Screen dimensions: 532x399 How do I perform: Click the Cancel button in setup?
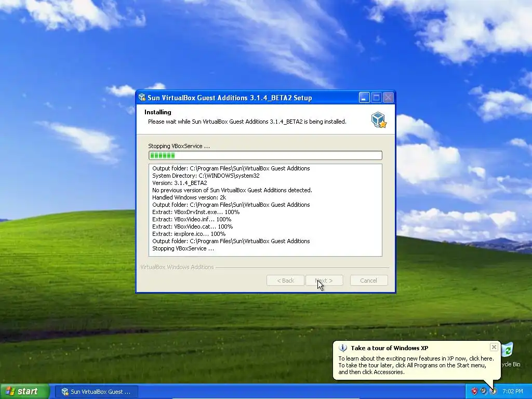(369, 281)
